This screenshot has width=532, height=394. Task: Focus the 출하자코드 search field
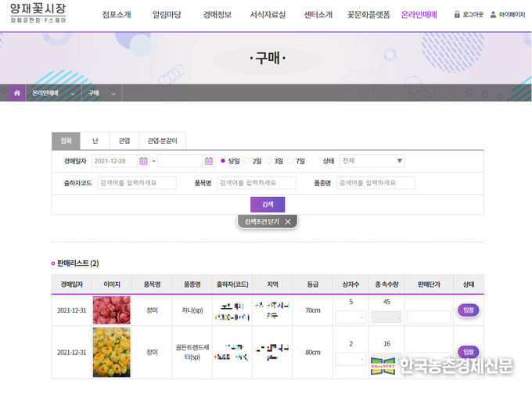pyautogui.click(x=137, y=183)
